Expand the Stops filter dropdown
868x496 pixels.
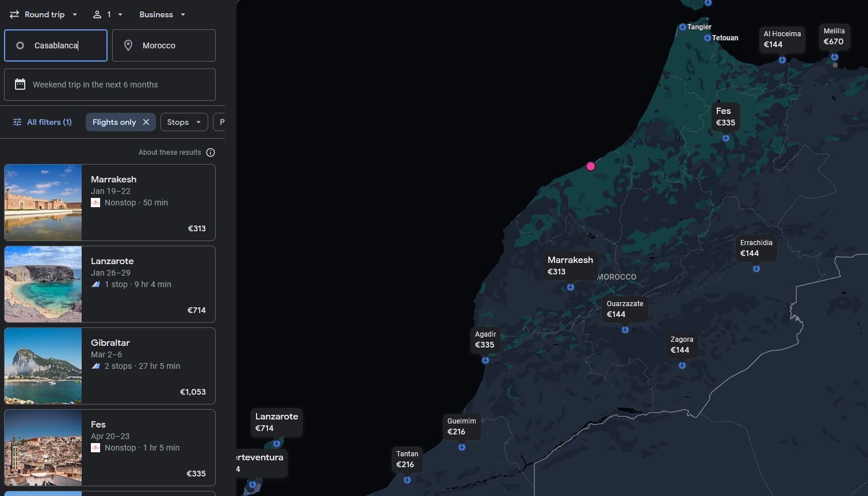[x=184, y=122]
